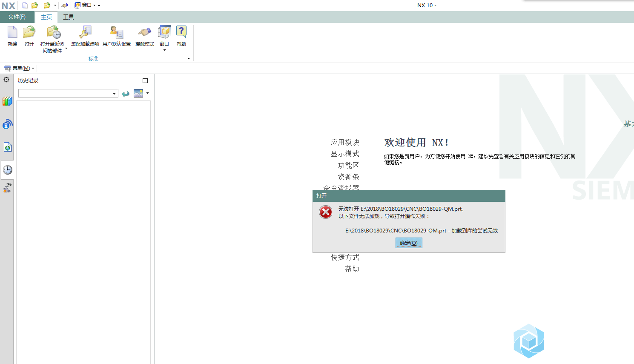Maximize the 历史记录 panel
Image resolution: width=634 pixels, height=364 pixels.
[x=145, y=80]
